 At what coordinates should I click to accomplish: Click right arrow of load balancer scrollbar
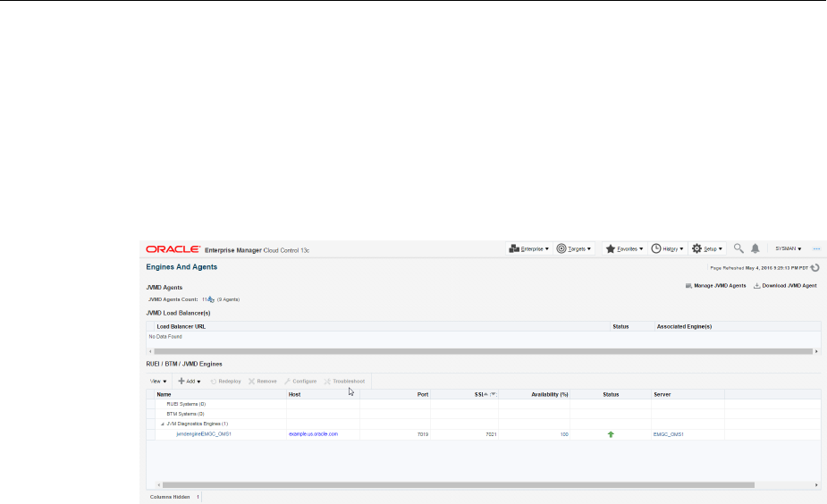(x=816, y=351)
